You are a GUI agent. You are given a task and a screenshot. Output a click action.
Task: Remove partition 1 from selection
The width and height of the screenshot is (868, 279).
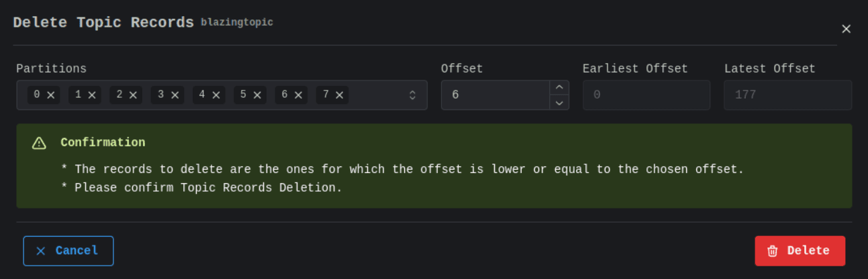click(92, 95)
